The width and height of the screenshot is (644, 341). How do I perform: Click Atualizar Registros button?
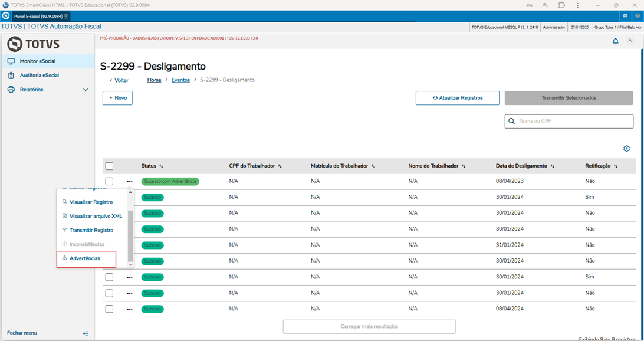point(458,98)
